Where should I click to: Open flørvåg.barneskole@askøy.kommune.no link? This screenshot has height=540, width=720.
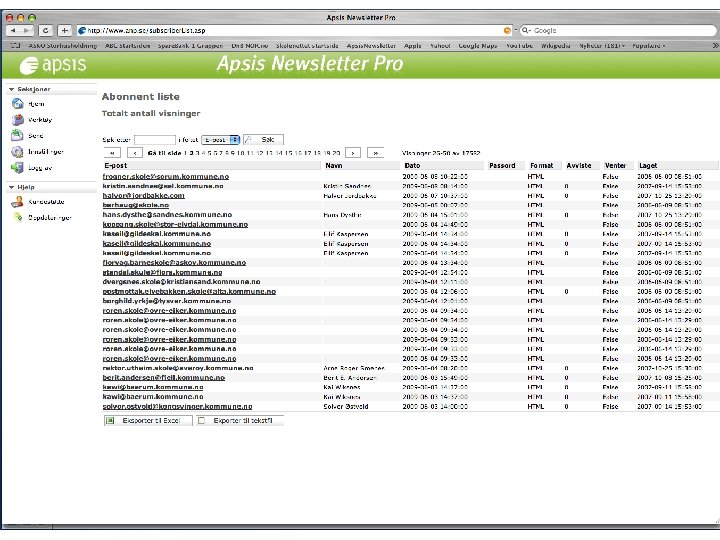[174, 263]
